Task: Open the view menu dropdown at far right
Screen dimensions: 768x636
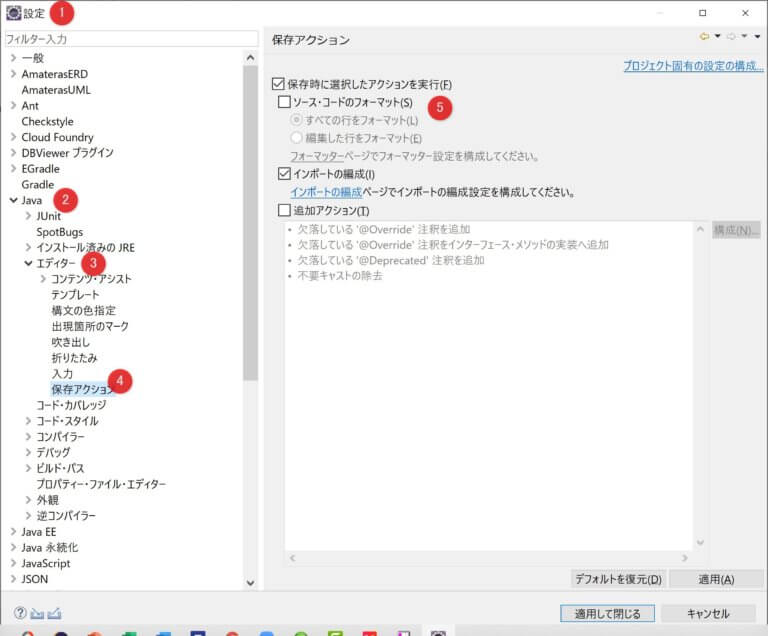Action: [757, 37]
